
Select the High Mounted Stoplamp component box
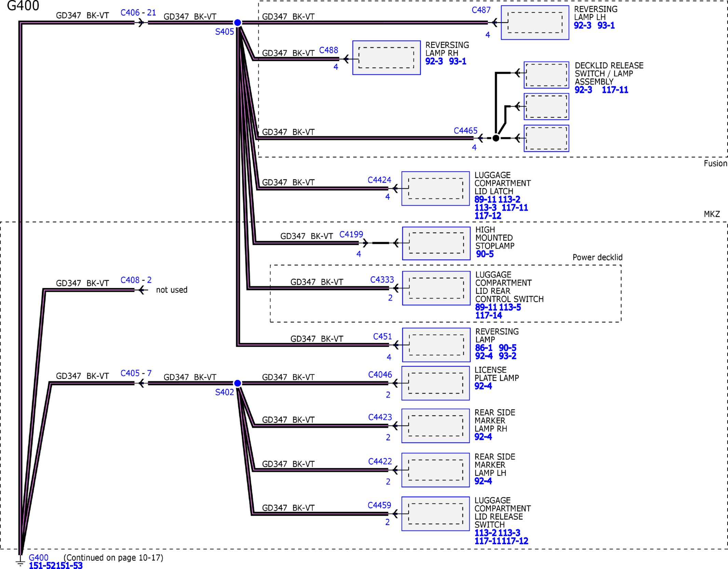(436, 243)
